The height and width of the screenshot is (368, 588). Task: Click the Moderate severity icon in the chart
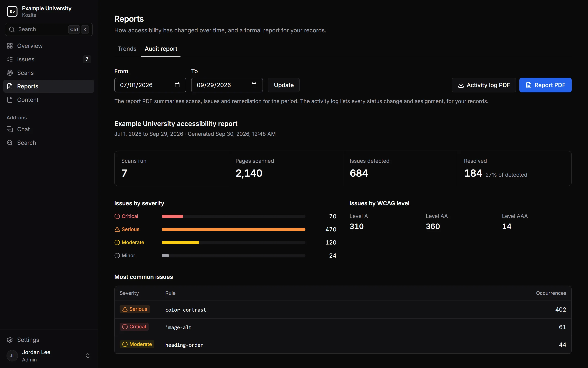tap(117, 242)
